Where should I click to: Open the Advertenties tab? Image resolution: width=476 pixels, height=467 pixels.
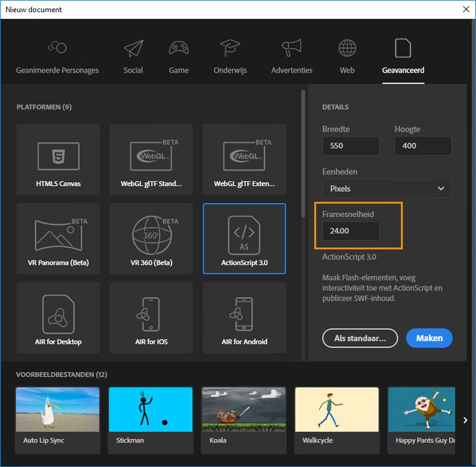(x=292, y=58)
